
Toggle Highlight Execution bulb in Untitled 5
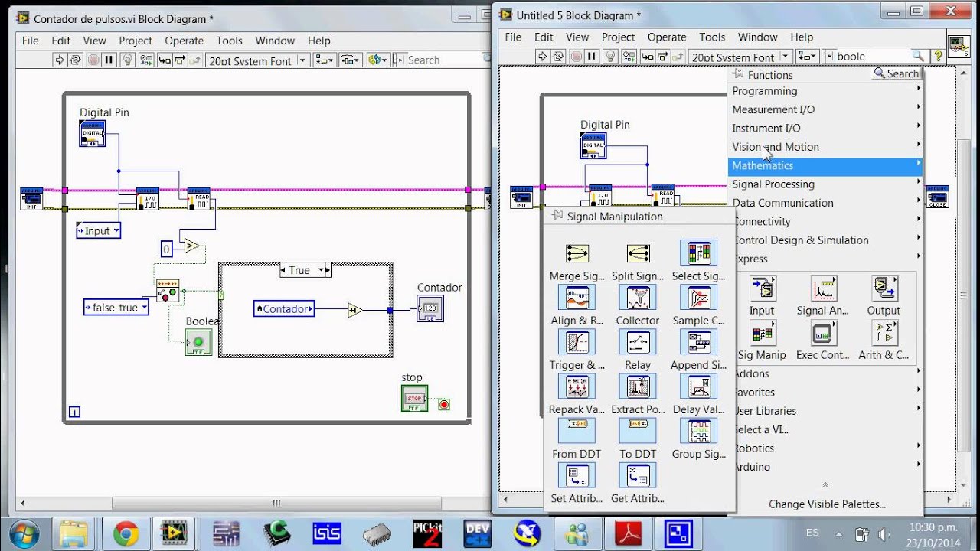pos(610,56)
